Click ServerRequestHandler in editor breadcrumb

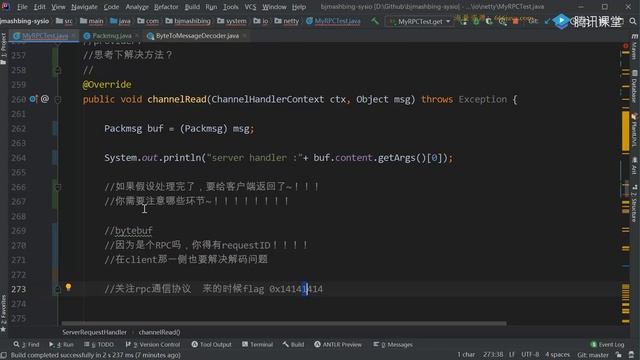(x=94, y=332)
